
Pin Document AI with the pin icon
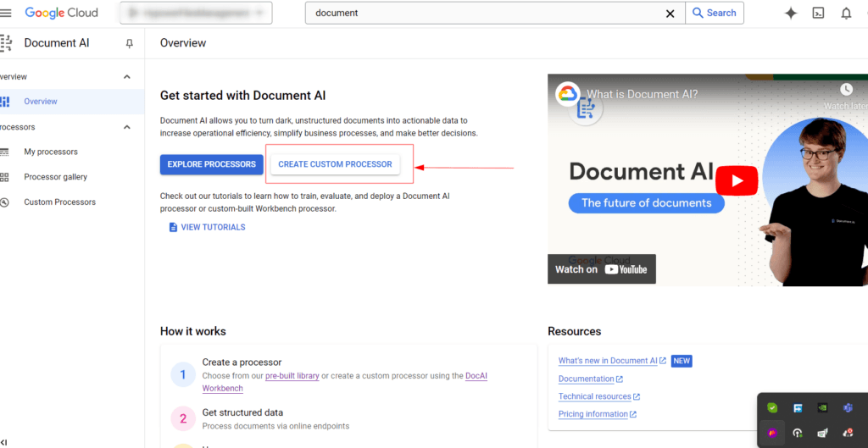click(130, 44)
